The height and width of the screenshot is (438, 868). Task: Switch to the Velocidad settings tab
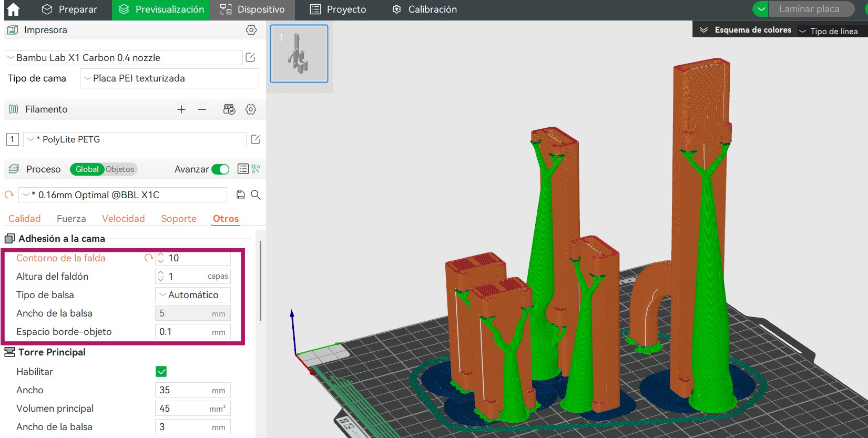123,219
